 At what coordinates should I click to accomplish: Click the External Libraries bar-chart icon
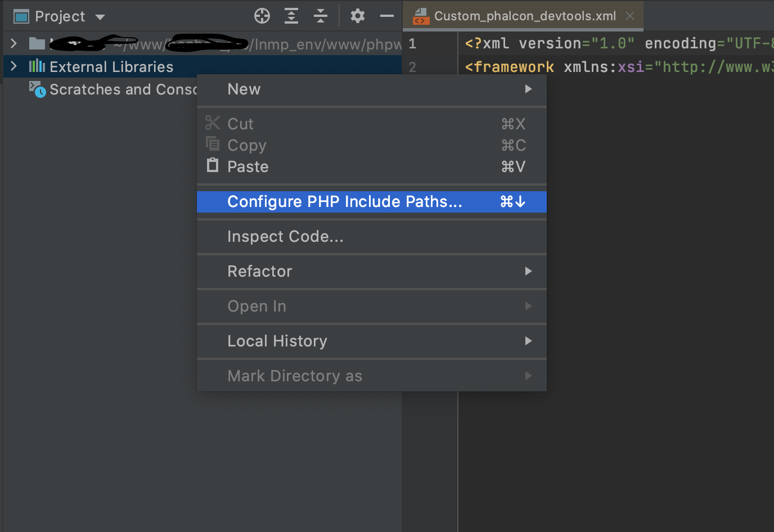(x=37, y=66)
